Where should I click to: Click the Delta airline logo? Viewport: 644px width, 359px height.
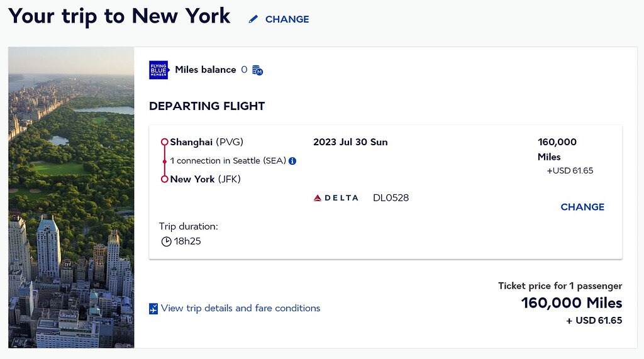coord(336,198)
